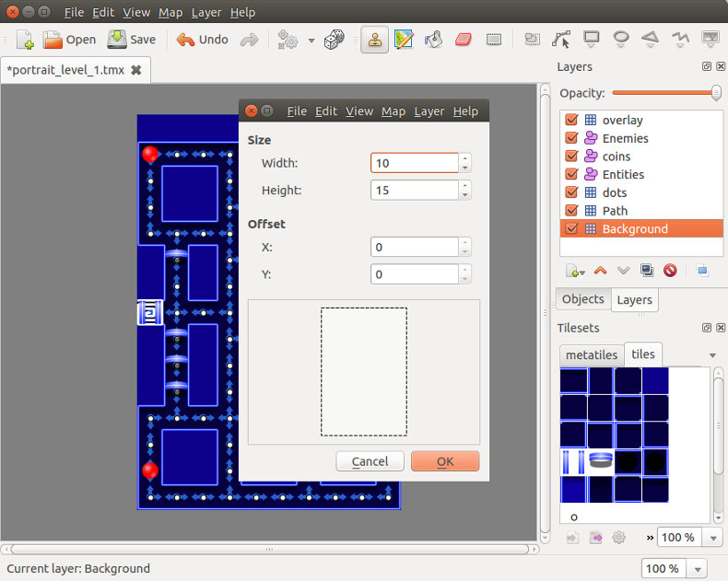Click the Width input field
Viewport: 728px width, 581px height.
[415, 163]
